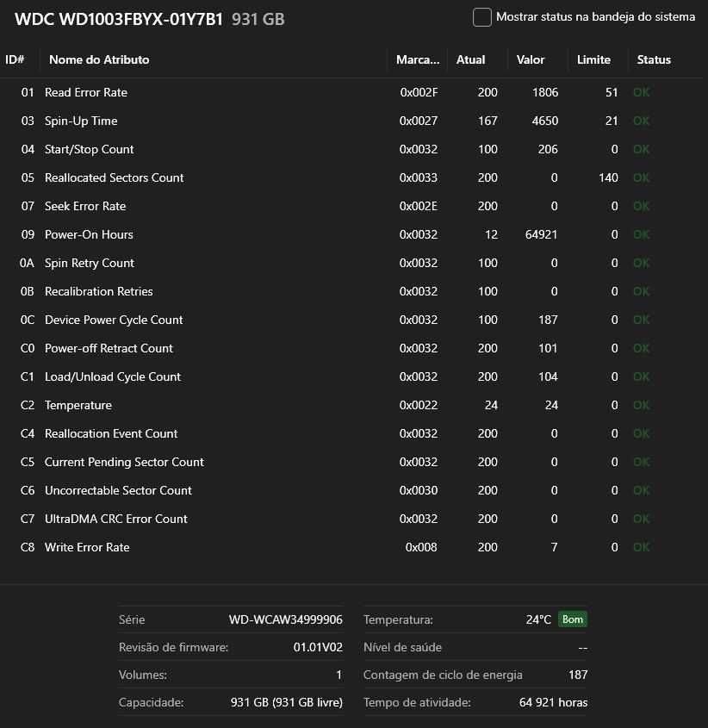Click the serial number WD-WCAW34999906
This screenshot has height=728, width=708.
[285, 619]
